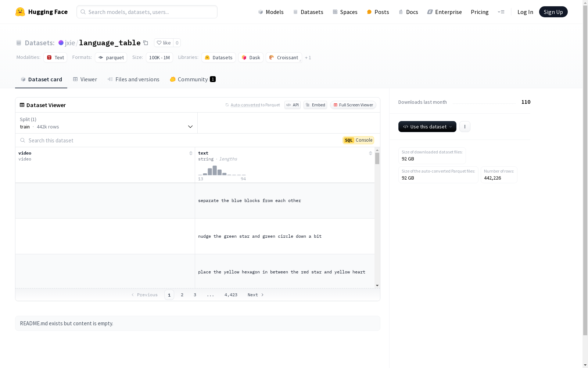
Task: Copy the dataset name to clipboard
Action: 146,43
